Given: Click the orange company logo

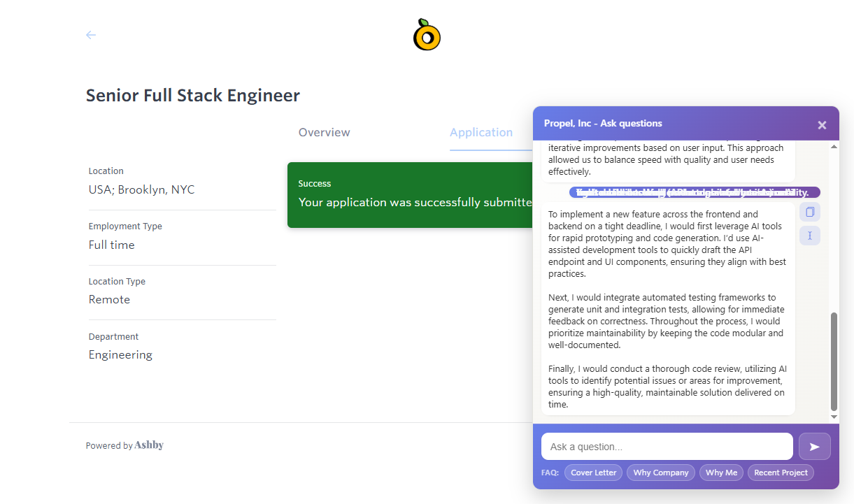Looking at the screenshot, I should click(427, 36).
